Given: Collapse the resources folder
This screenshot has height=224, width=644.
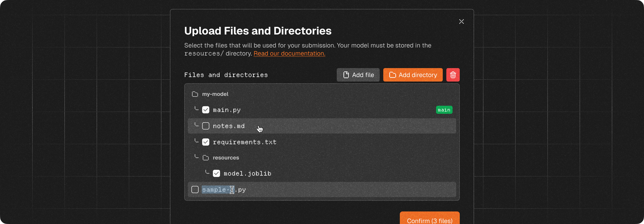Looking at the screenshot, I should (x=225, y=158).
